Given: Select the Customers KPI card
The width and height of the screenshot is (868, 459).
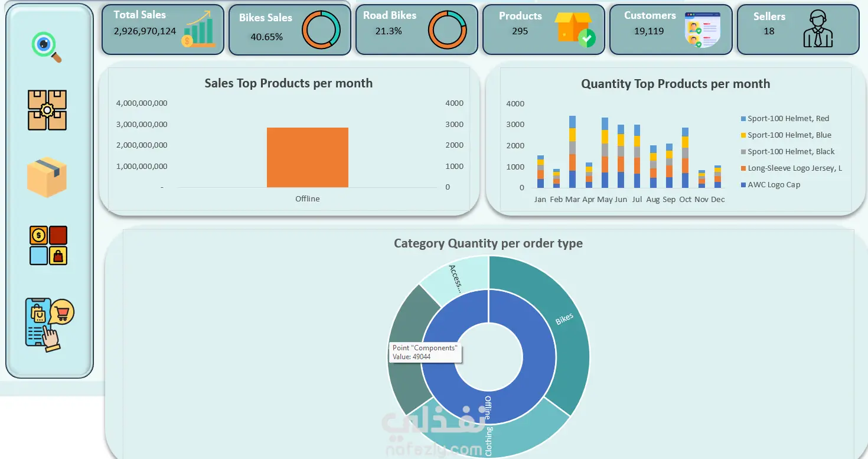Looking at the screenshot, I should tap(671, 30).
